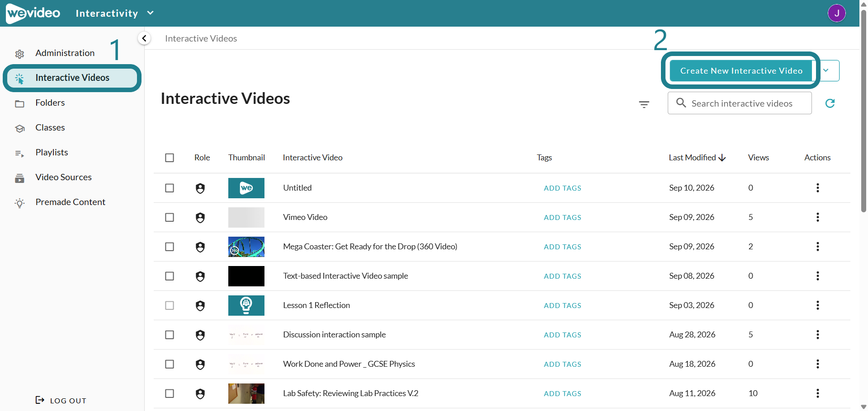Open the Interactive Videos sidebar item
Viewport: 868px width, 411px height.
point(72,78)
